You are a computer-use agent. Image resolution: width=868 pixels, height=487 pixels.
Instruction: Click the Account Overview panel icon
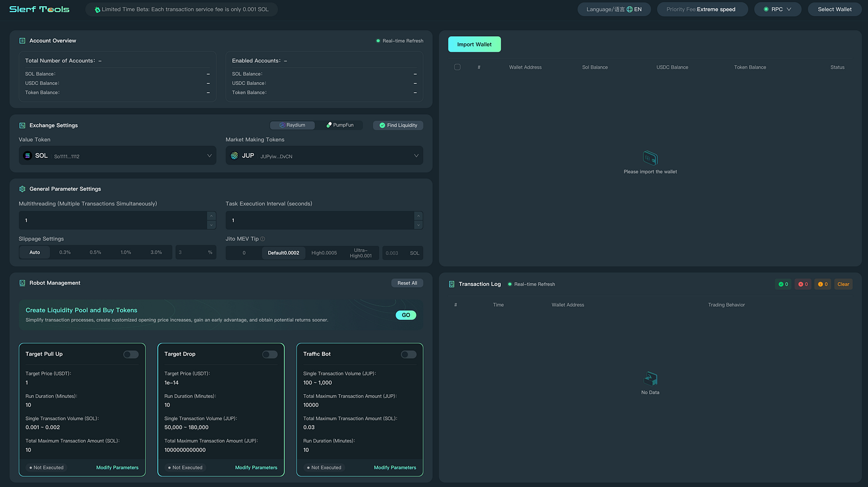coord(22,41)
